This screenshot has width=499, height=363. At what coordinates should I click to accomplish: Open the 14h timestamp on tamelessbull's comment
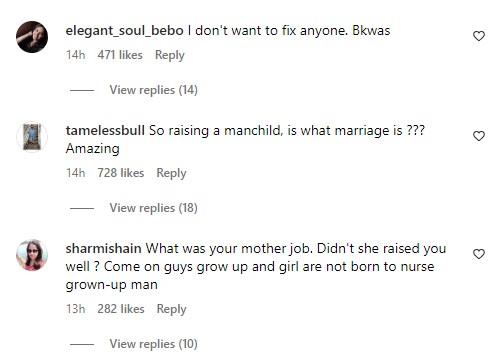[76, 173]
